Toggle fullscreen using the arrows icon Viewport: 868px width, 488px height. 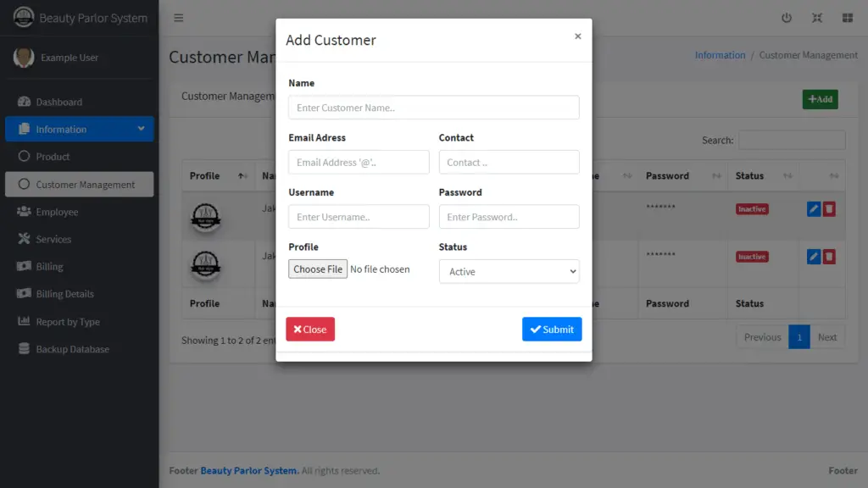coord(816,17)
